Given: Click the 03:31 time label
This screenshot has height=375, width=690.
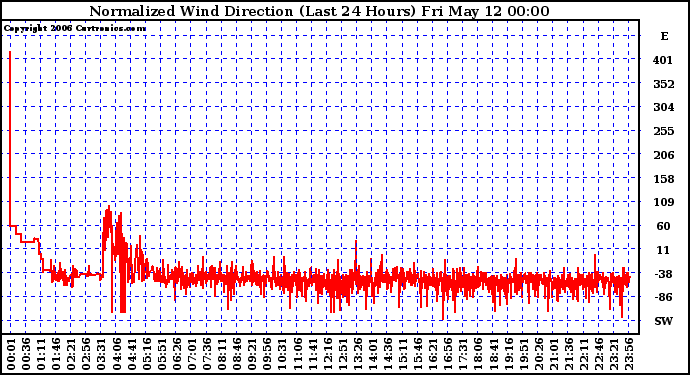Looking at the screenshot, I should pos(101,354).
